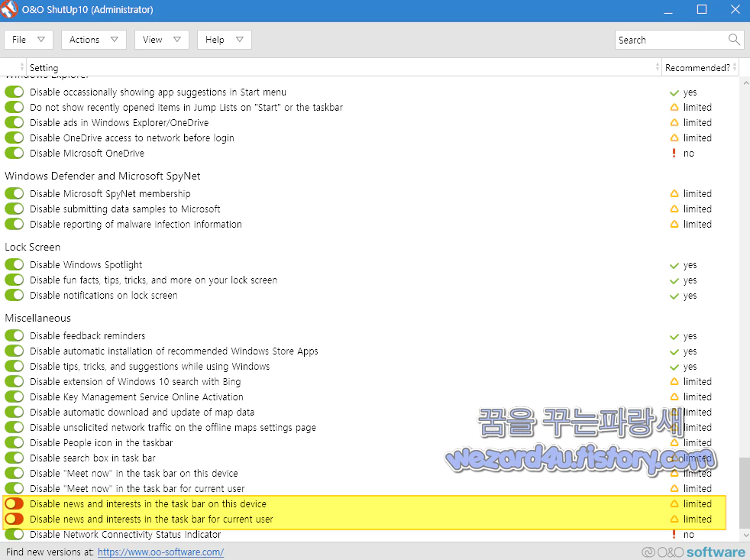Open the View menu
Screen dimensions: 750x560
tap(162, 40)
